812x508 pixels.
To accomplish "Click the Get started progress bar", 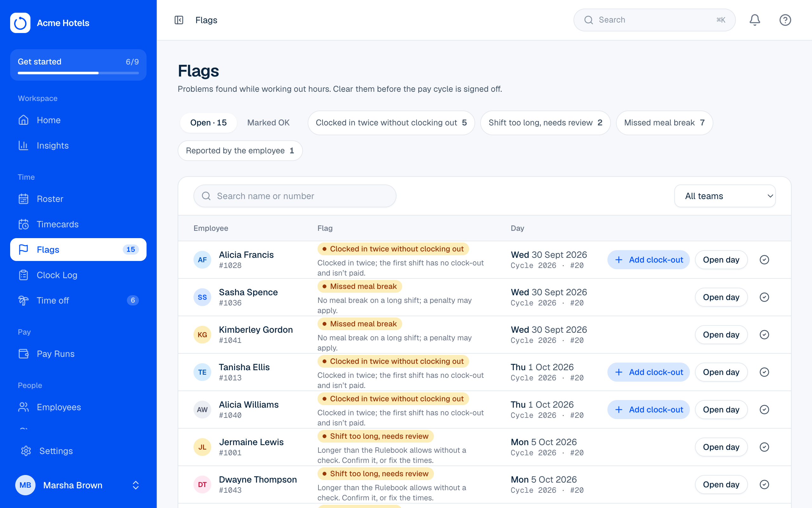I will 78,73.
